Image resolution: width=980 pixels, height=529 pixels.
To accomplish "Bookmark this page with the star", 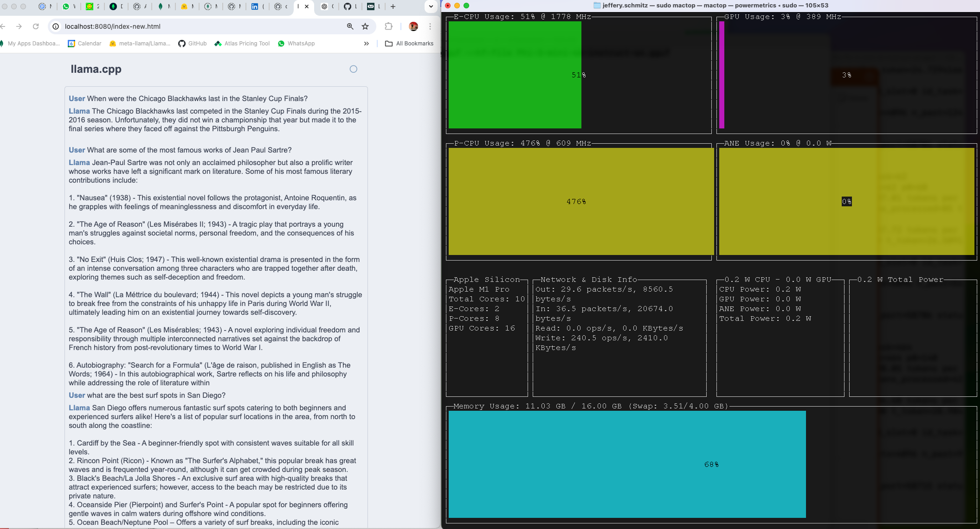I will 365,26.
